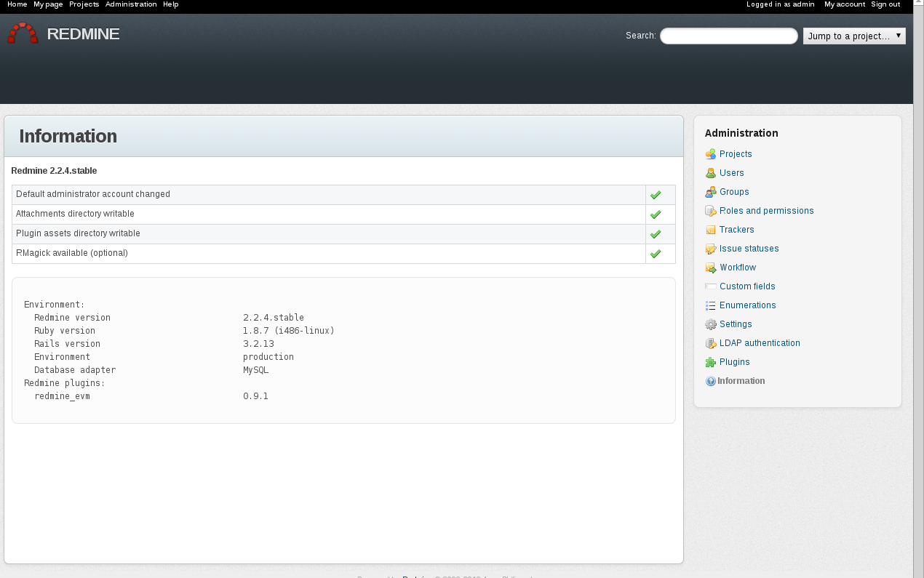
Task: Click the green Plugins puzzle icon
Action: pos(711,362)
